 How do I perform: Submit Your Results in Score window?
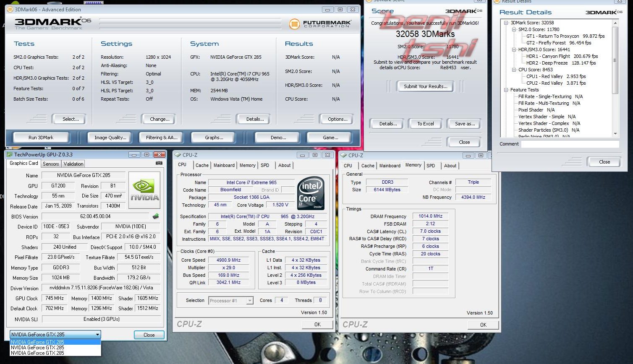(x=425, y=86)
